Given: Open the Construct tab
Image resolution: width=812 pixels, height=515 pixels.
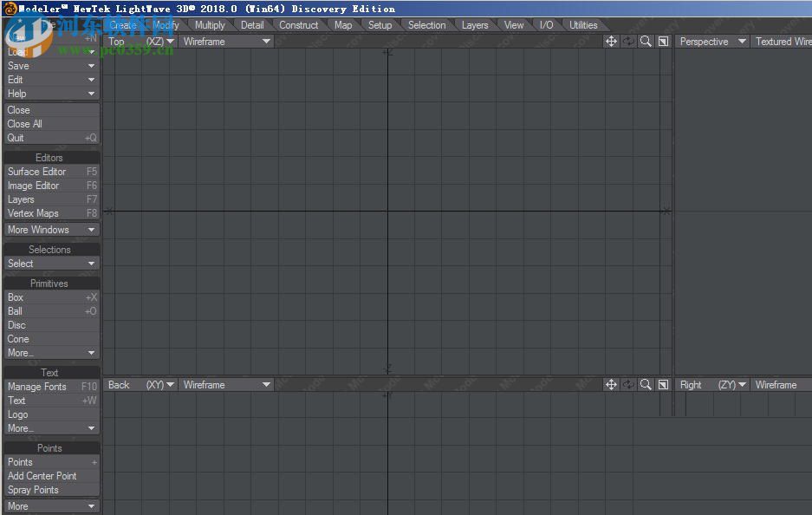Looking at the screenshot, I should pos(299,25).
